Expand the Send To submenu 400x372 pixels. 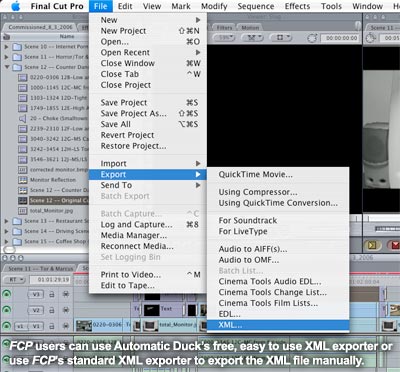point(148,185)
